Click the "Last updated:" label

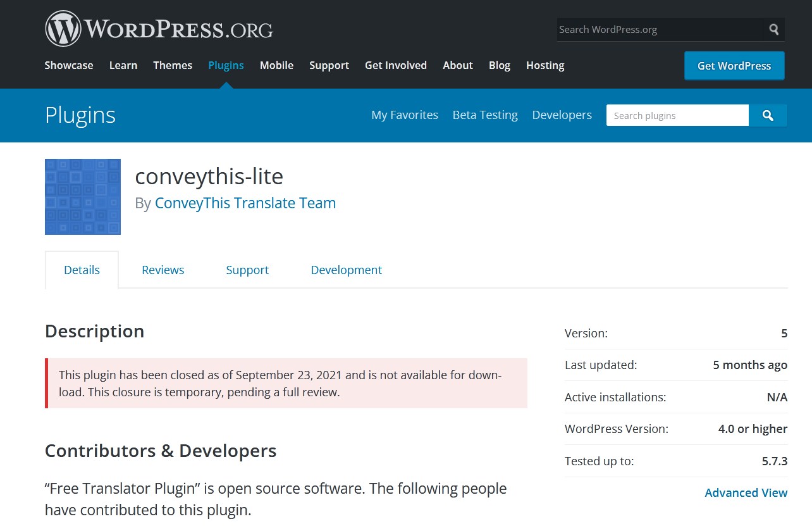point(601,365)
